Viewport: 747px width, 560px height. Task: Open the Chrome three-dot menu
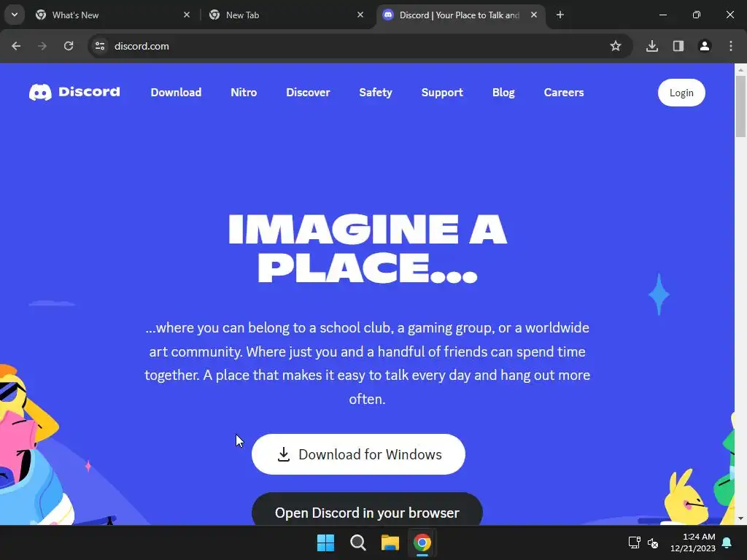point(731,46)
